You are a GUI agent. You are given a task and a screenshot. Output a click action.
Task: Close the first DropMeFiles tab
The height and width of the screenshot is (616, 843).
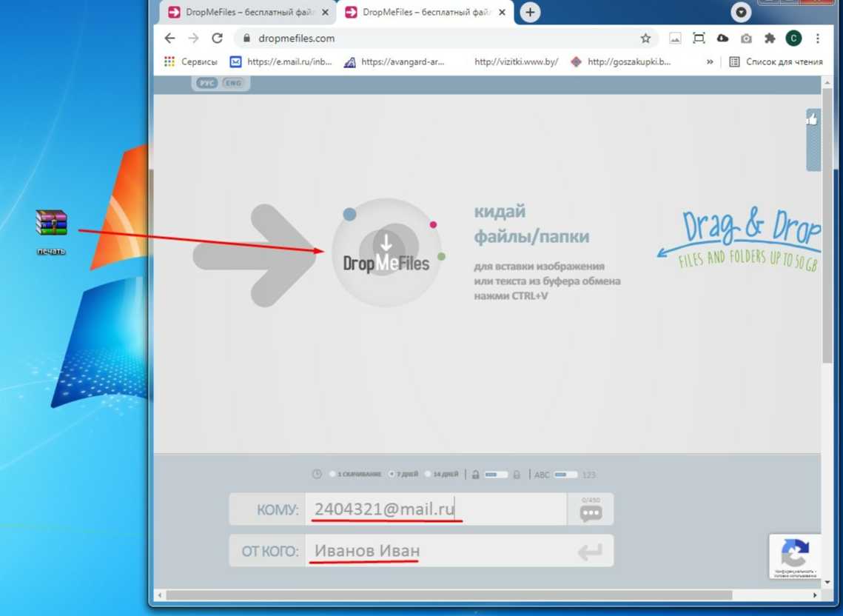click(325, 13)
